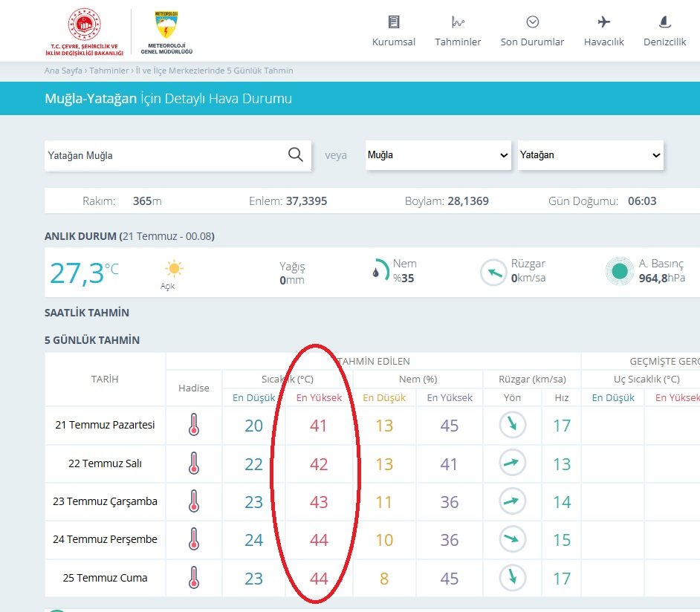The width and height of the screenshot is (700, 612).
Task: Click wind direction arrow for 23 Temmuz Çarşamba
Action: [x=512, y=501]
